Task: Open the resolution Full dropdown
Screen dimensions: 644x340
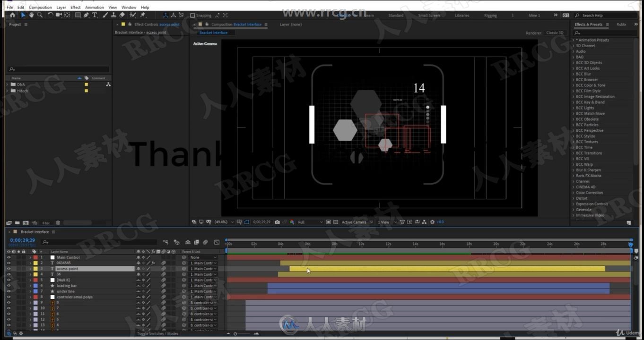Action: [x=310, y=222]
